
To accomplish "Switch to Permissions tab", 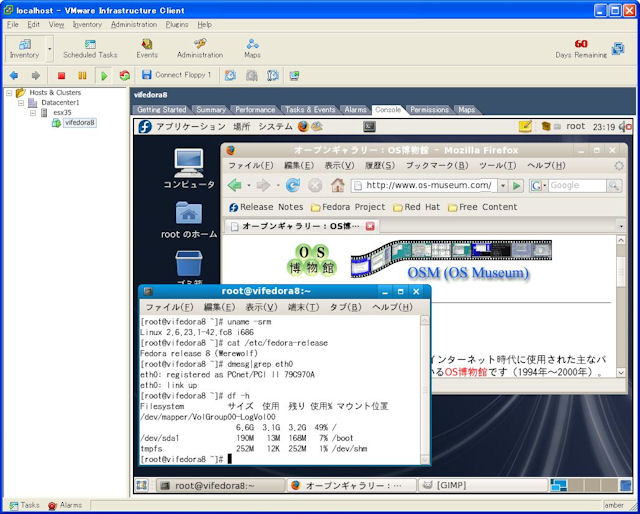I will click(x=429, y=109).
